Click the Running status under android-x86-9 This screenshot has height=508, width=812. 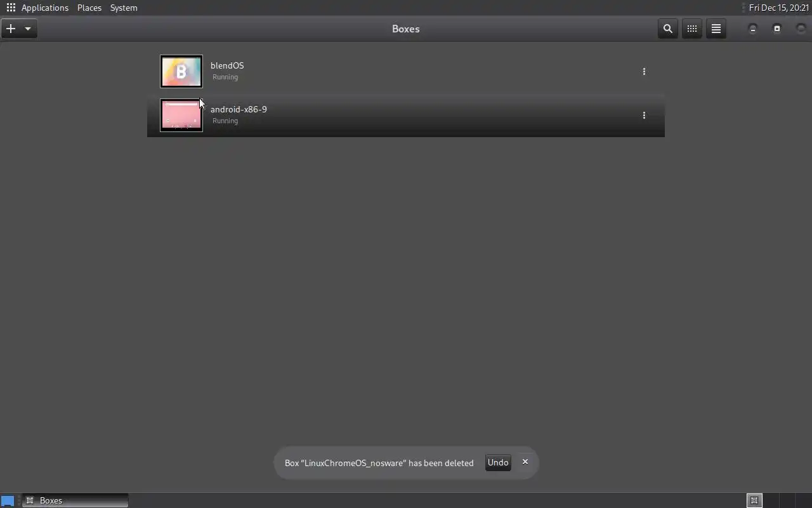[225, 121]
